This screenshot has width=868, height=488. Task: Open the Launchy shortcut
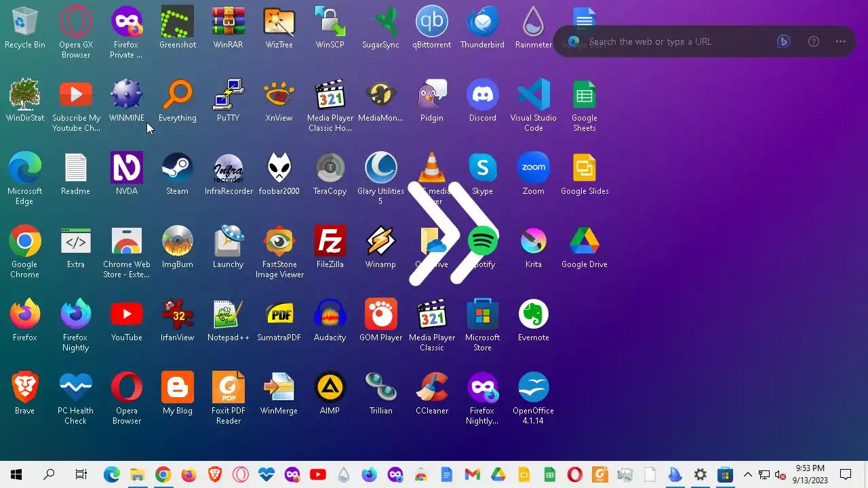point(229,248)
